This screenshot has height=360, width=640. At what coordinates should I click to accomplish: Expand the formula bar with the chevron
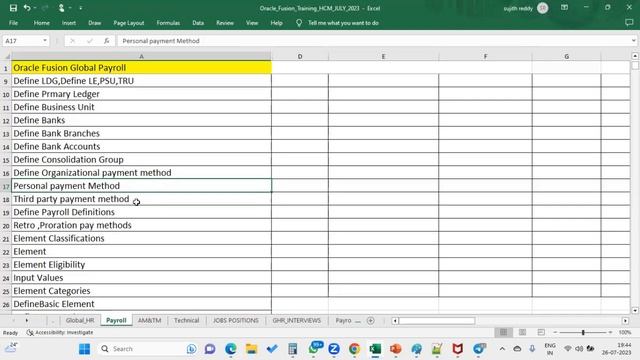click(633, 41)
